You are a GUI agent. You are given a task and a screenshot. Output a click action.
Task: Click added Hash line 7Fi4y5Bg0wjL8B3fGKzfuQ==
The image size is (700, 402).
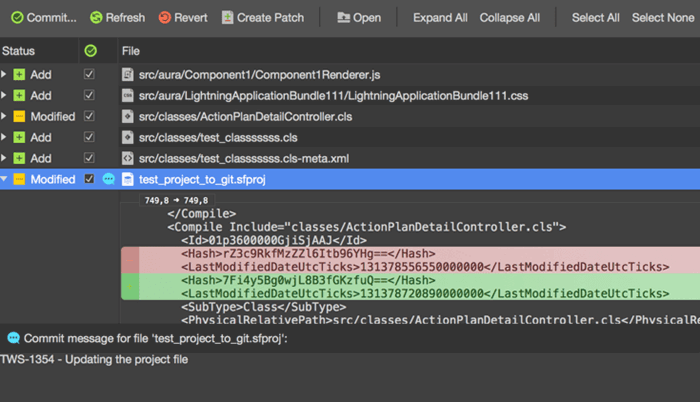pyautogui.click(x=308, y=281)
